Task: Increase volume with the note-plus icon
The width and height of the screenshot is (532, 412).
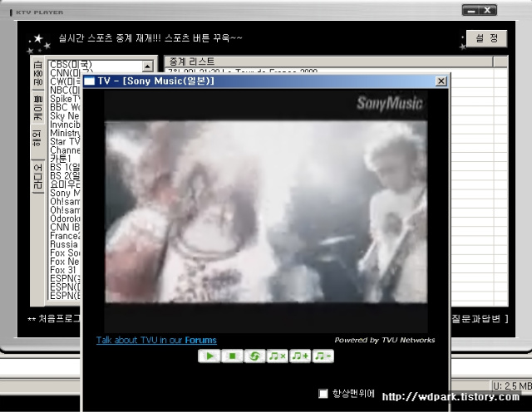Action: 300,356
